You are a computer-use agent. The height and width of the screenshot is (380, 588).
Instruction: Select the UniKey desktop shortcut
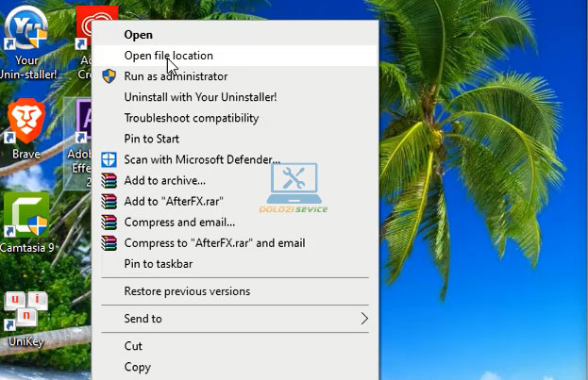(x=26, y=311)
